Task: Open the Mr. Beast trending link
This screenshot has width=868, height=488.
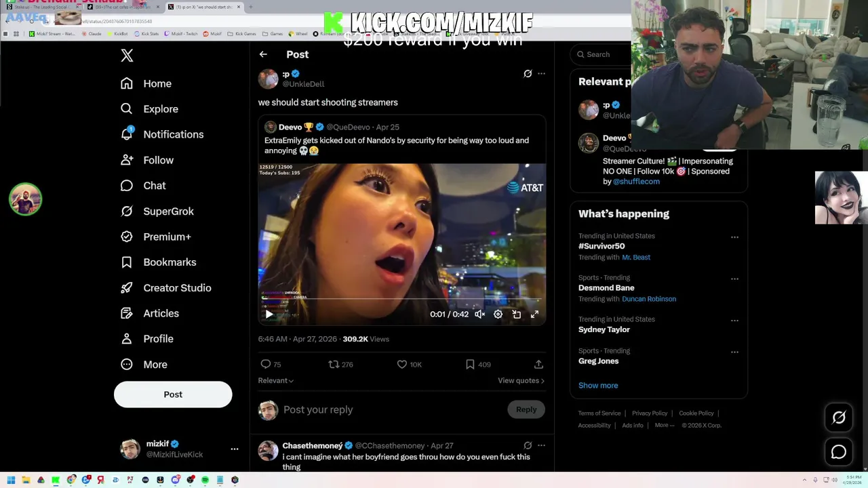Action: [636, 258]
